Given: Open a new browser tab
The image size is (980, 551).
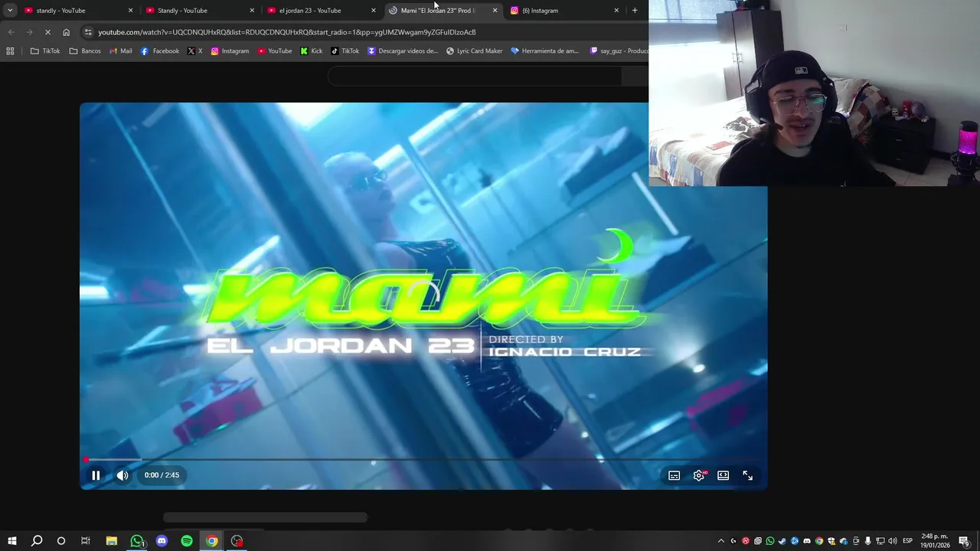Looking at the screenshot, I should 635,11.
